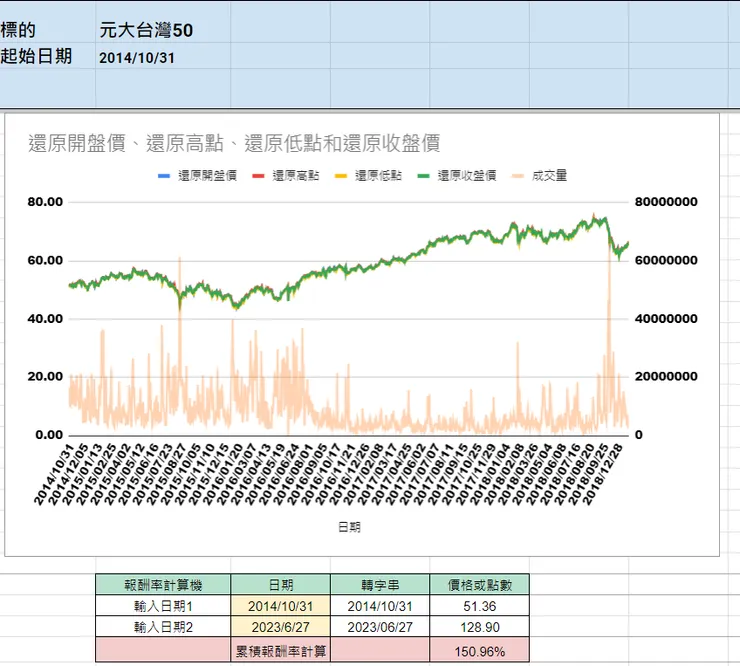Click the yellow date input 2014/10/31
Viewport: 740px width, 666px height.
point(281,606)
